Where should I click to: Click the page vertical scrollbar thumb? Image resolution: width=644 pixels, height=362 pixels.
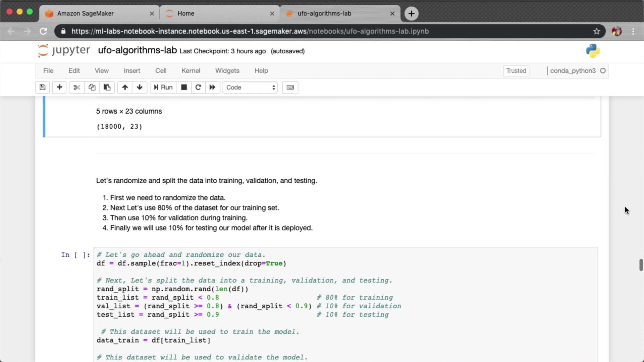[x=641, y=265]
